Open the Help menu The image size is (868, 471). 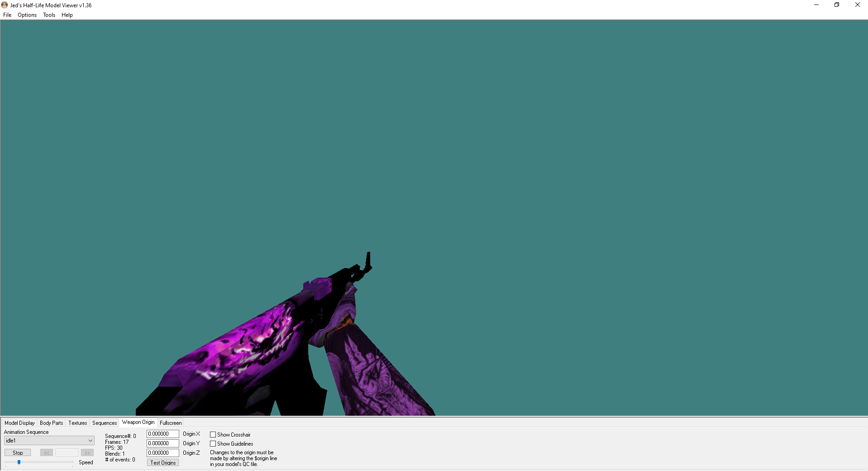pos(67,15)
